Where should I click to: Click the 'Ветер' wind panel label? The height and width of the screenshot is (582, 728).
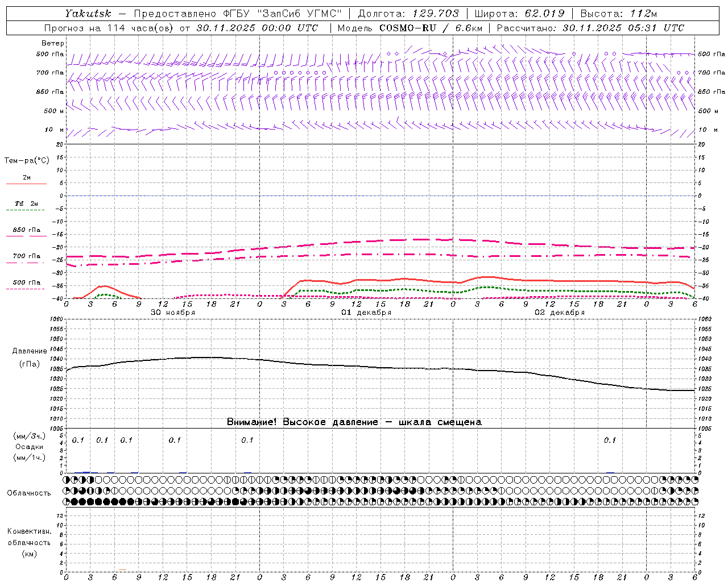53,43
